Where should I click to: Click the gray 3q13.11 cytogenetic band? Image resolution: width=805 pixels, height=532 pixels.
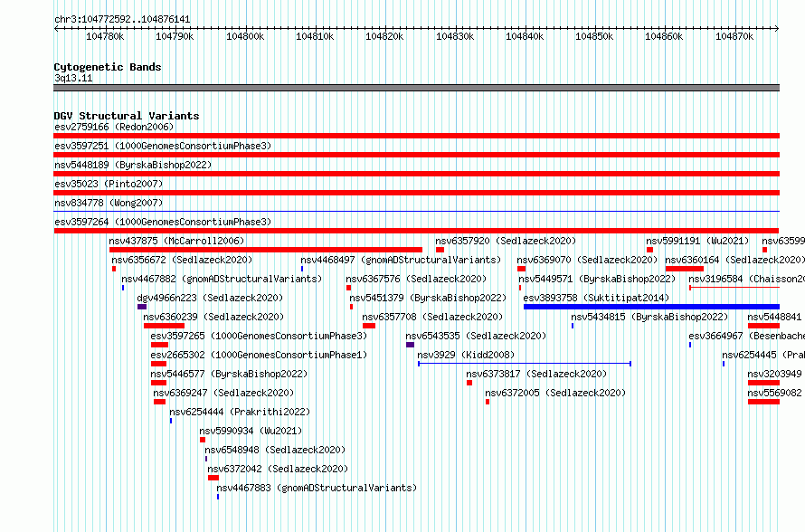pos(416,88)
